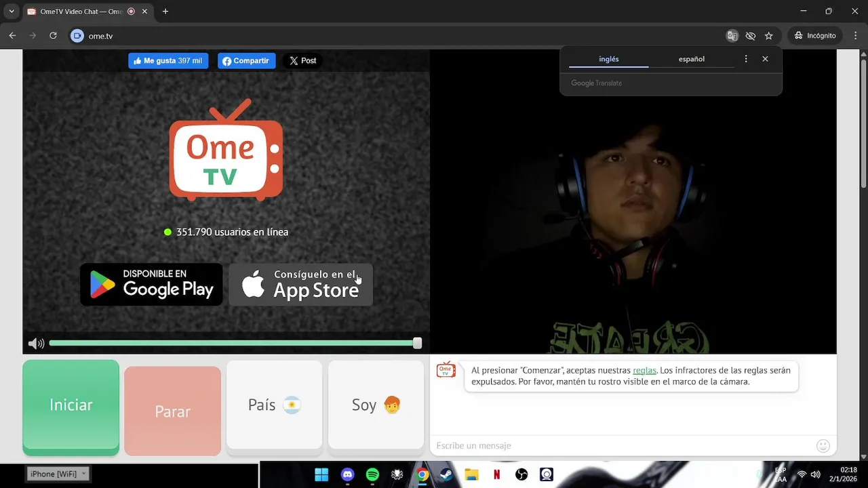
Task: Click Facebook Compartir button
Action: (246, 60)
